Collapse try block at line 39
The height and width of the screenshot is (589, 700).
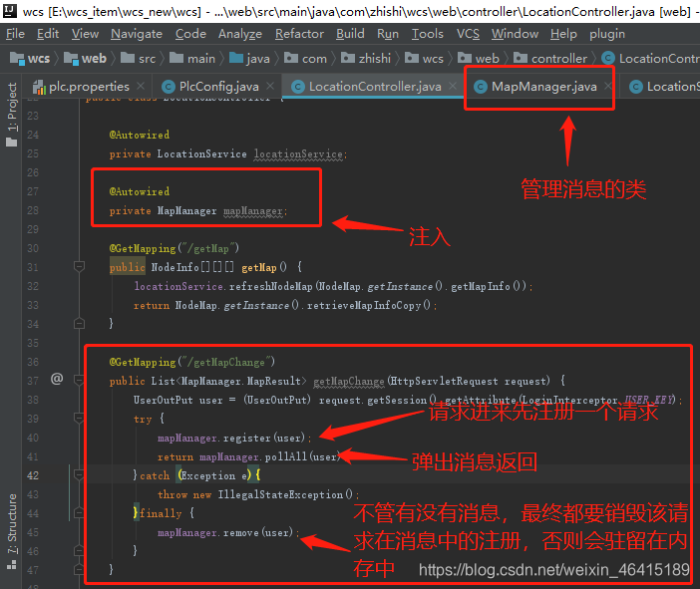coord(79,419)
